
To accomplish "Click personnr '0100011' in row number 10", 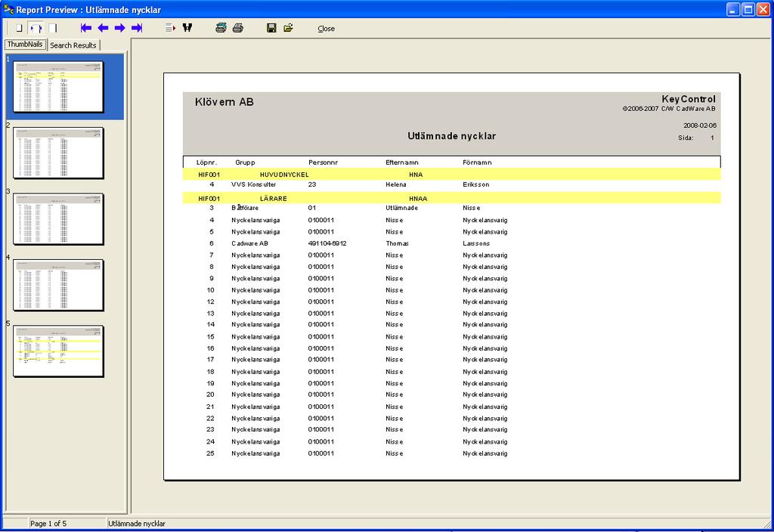I will tap(320, 290).
